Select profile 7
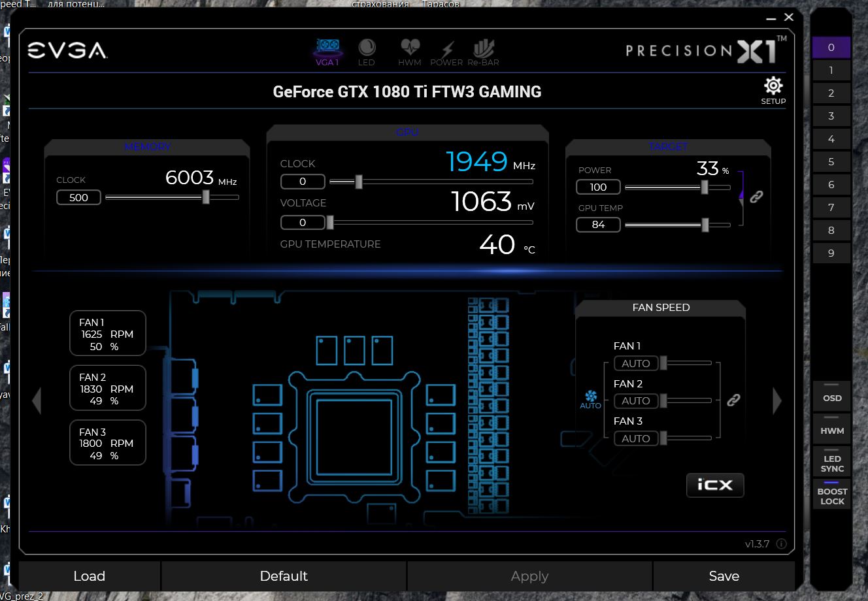The image size is (868, 601). pos(831,207)
